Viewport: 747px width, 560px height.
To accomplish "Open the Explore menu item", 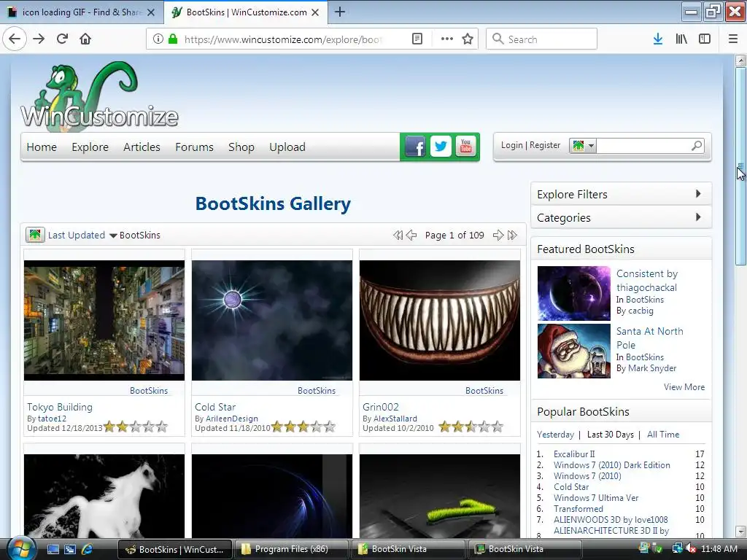I will (90, 147).
